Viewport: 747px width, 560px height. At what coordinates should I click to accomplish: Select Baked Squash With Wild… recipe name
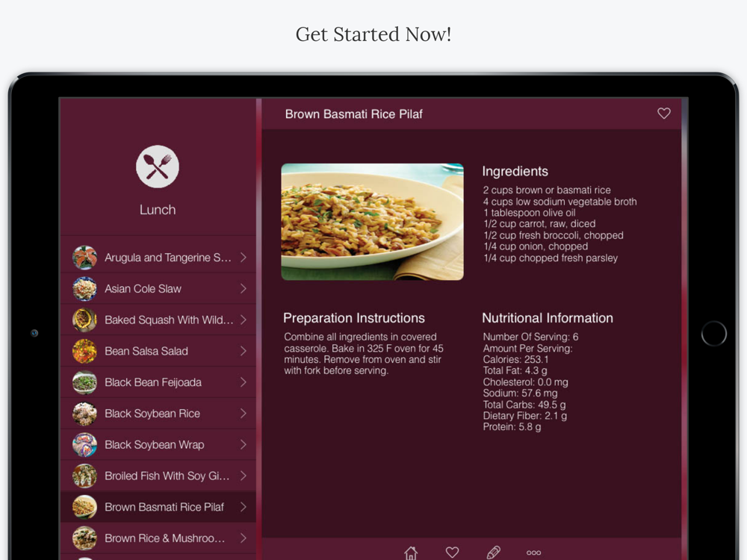tap(169, 320)
